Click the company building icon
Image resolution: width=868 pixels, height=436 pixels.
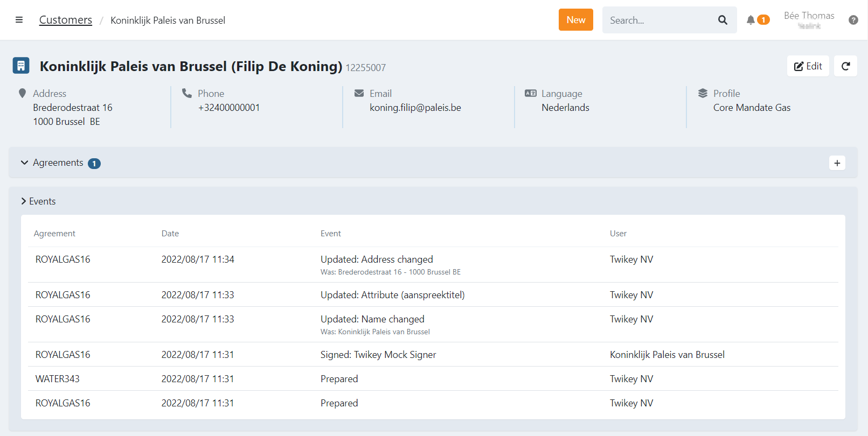pos(21,66)
